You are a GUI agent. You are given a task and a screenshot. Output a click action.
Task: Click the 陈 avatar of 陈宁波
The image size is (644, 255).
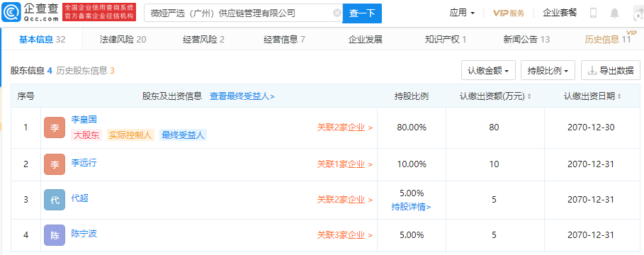point(55,235)
